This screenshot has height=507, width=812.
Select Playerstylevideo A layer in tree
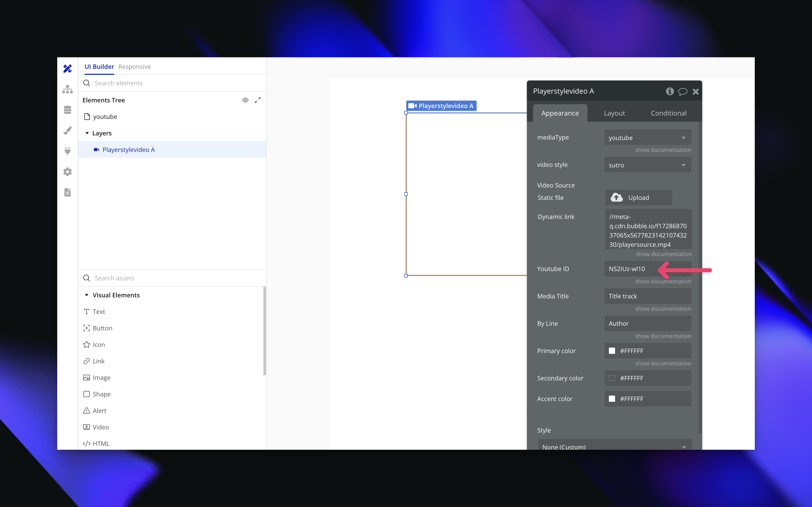pos(172,150)
